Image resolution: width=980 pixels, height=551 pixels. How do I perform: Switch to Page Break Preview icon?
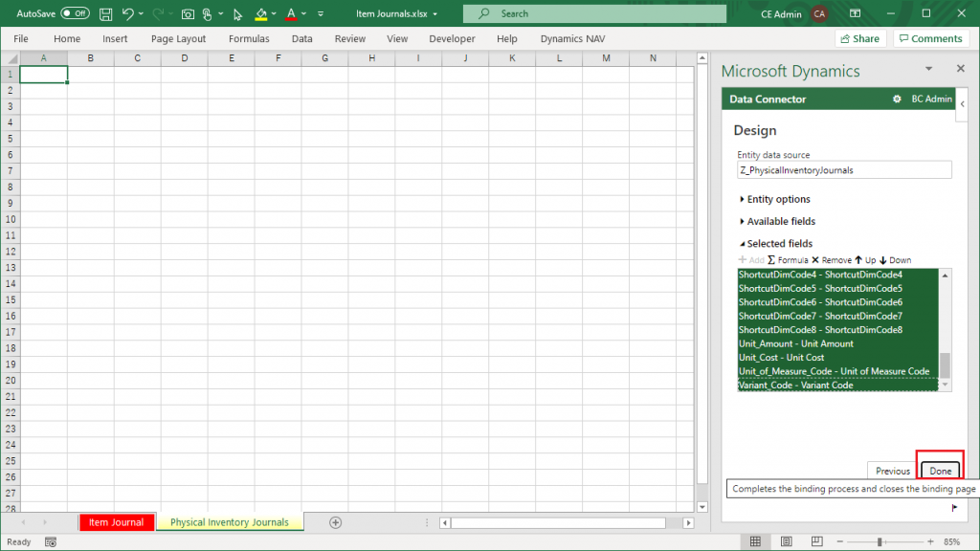pyautogui.click(x=817, y=541)
